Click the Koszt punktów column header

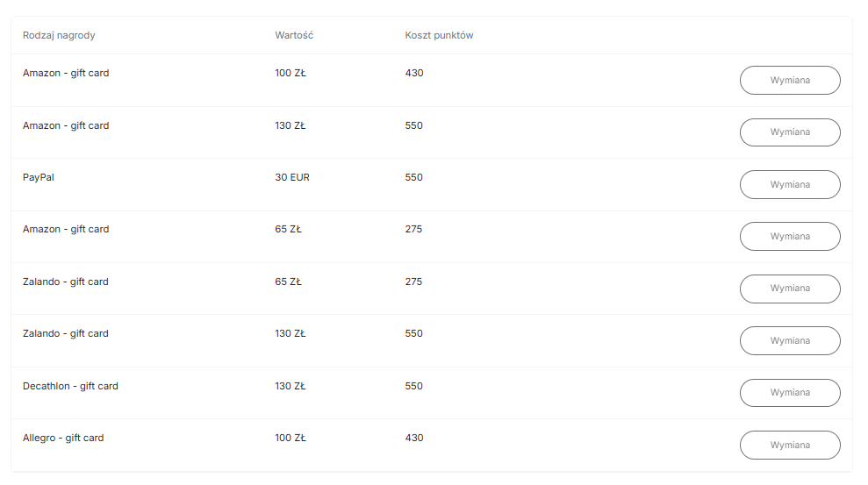(439, 35)
